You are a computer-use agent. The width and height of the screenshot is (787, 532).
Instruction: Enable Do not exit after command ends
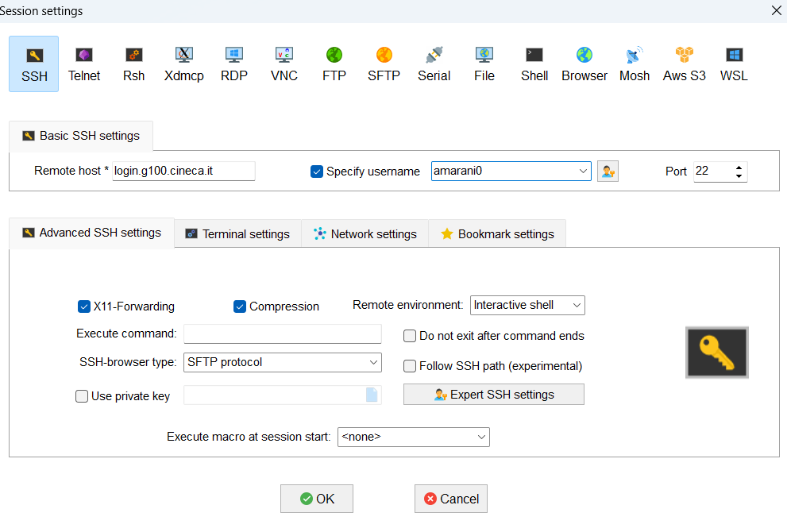point(410,336)
